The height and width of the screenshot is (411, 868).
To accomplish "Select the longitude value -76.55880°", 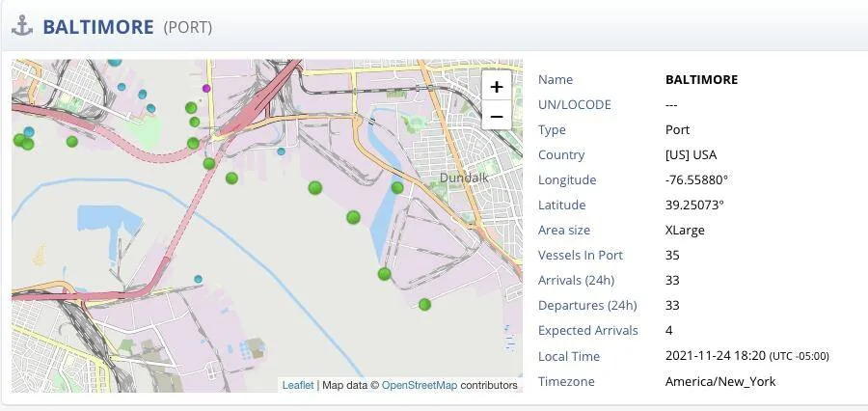I will pos(696,180).
